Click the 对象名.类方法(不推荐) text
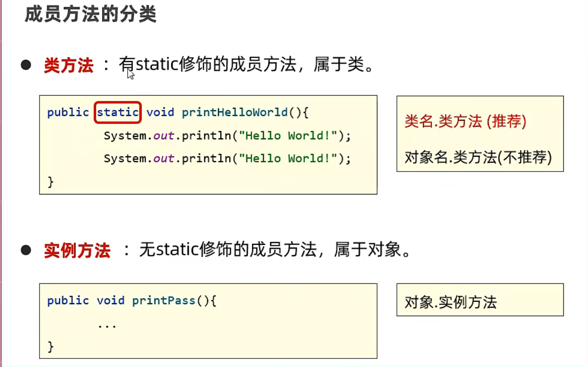588x367 pixels. pos(478,157)
